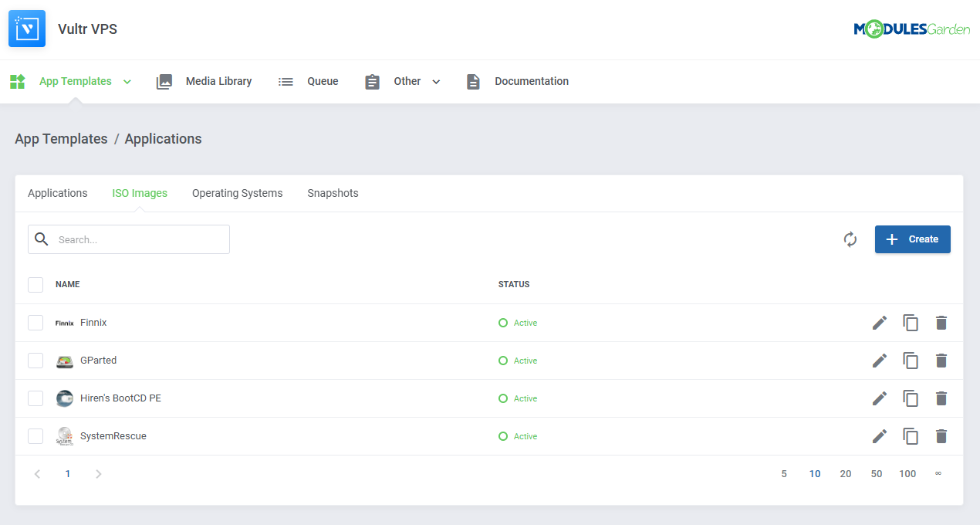Edit the GParted ISO image
The height and width of the screenshot is (525, 980).
pos(879,361)
